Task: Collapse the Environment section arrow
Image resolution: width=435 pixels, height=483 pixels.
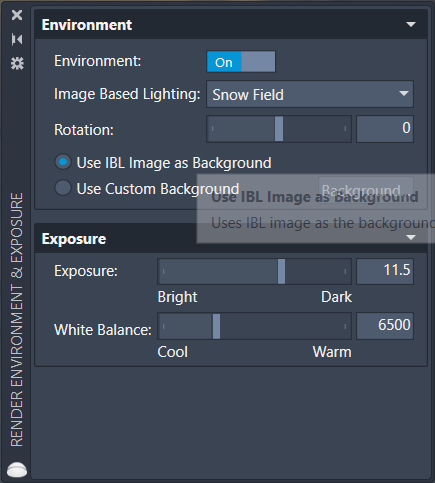Action: coord(411,25)
